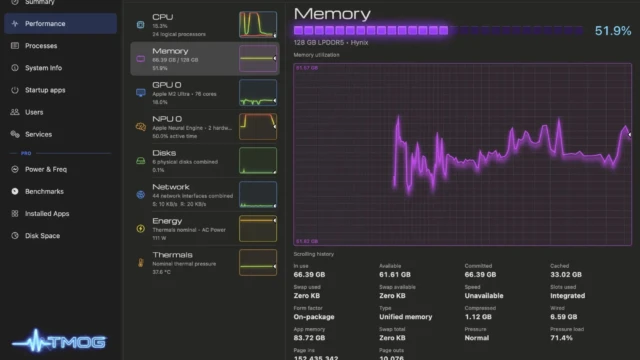This screenshot has width=640, height=360.
Task: Select the Disks performance row
Action: pyautogui.click(x=205, y=161)
